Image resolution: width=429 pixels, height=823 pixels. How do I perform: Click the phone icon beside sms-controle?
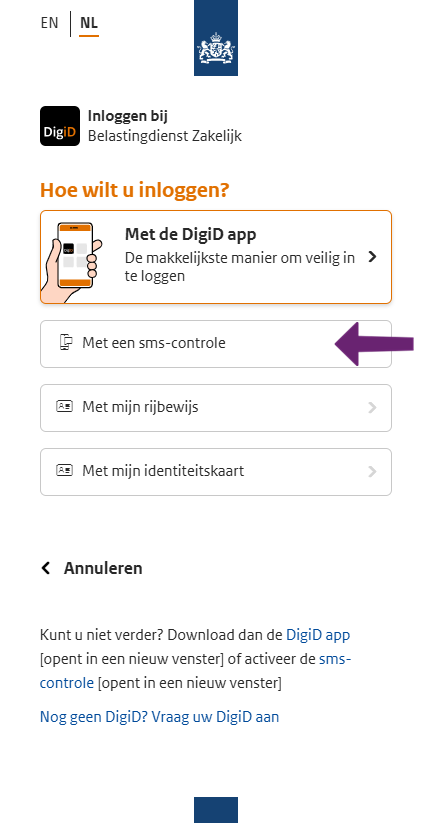coord(65,343)
